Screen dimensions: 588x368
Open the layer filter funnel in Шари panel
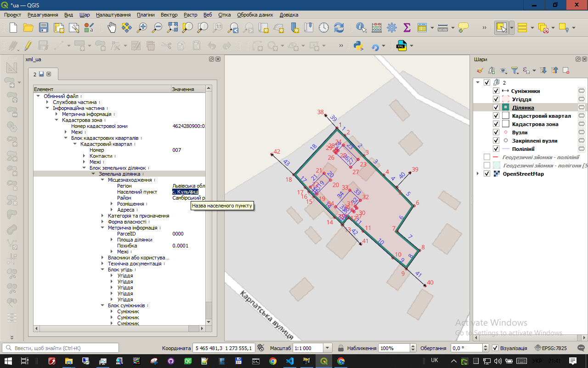(x=514, y=70)
